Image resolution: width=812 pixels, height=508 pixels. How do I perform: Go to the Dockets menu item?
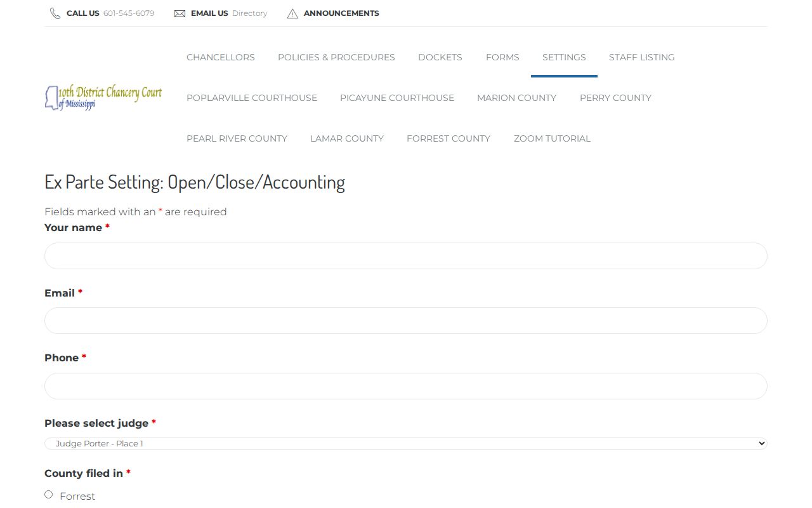(x=440, y=57)
